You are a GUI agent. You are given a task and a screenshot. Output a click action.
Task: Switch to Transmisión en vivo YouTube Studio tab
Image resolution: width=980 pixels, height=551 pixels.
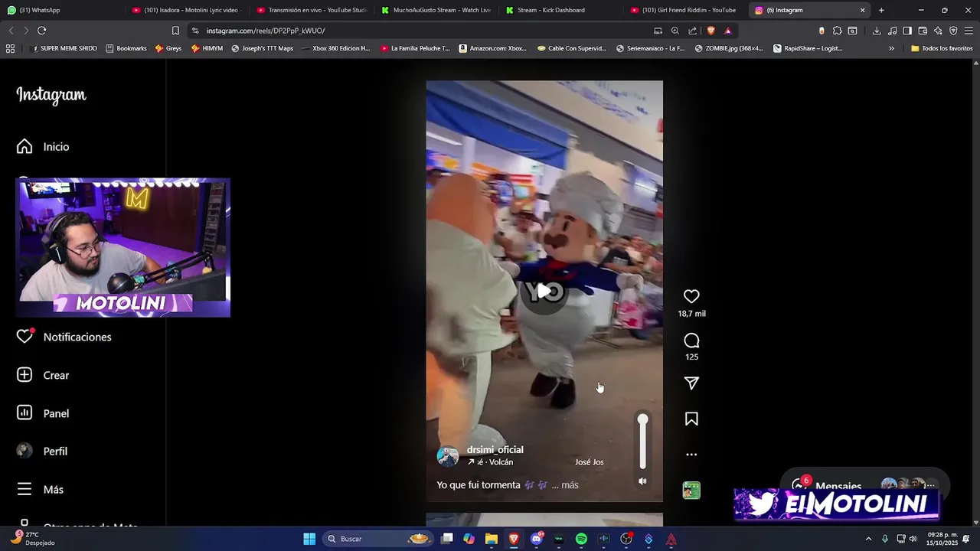pyautogui.click(x=311, y=10)
